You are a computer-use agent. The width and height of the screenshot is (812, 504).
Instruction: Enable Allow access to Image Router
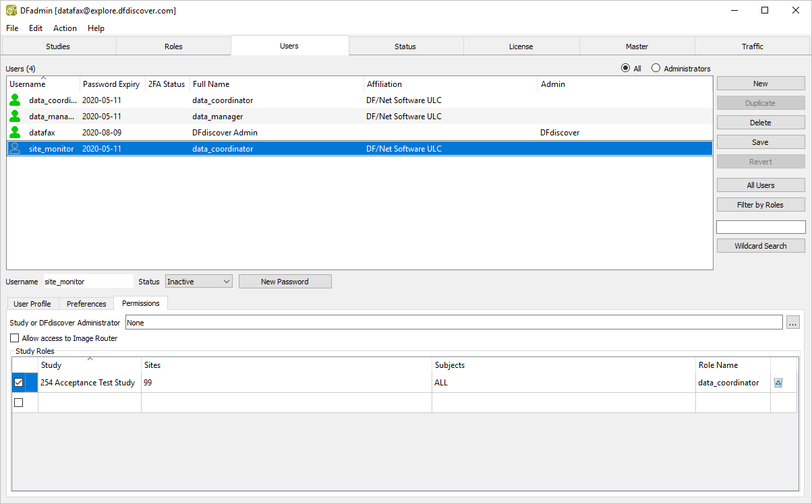(x=15, y=338)
